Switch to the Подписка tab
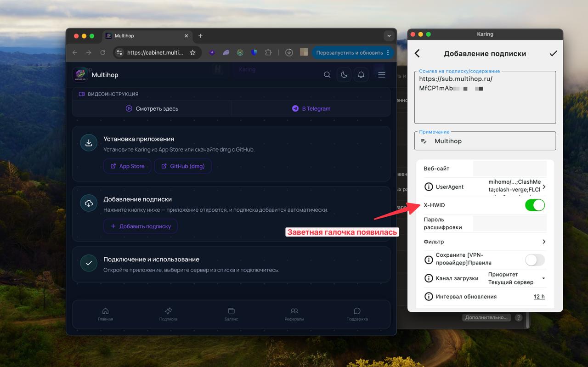This screenshot has height=367, width=588. (168, 314)
